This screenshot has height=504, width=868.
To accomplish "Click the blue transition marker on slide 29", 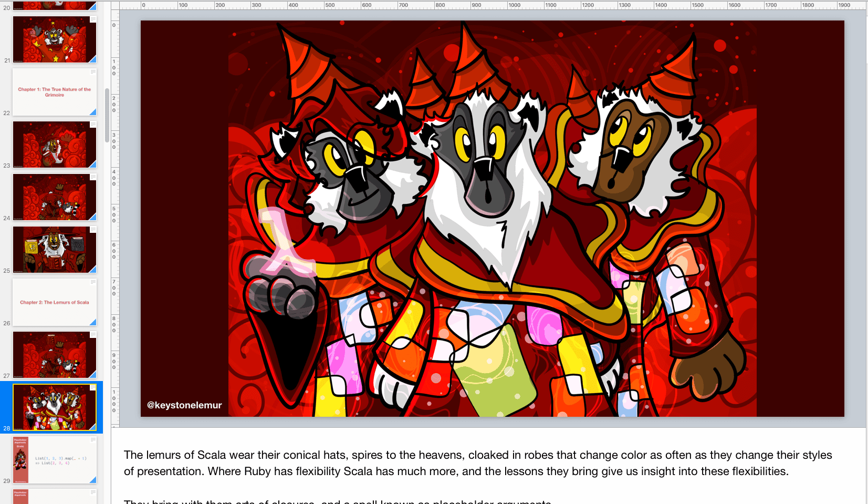I will pos(93,480).
